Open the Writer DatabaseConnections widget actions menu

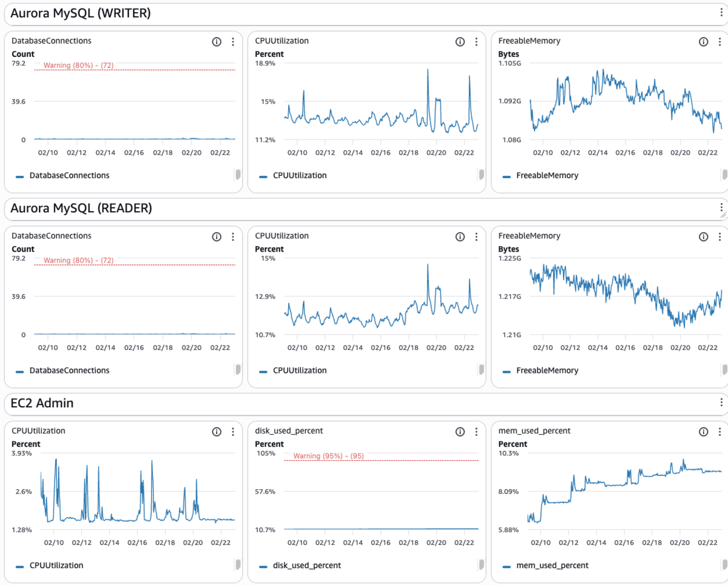coord(233,42)
